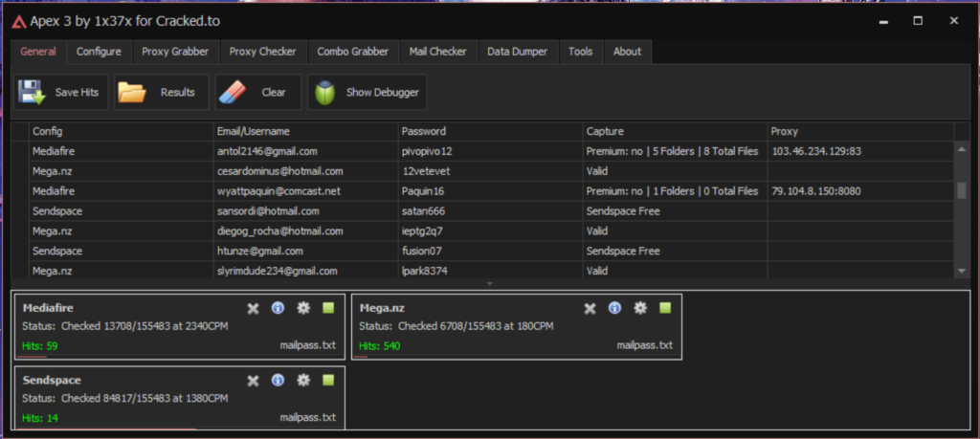Screen dimensions: 980x439
Task: Select the '5 Folders | 8 Total Files' capture cell
Action: coord(675,151)
